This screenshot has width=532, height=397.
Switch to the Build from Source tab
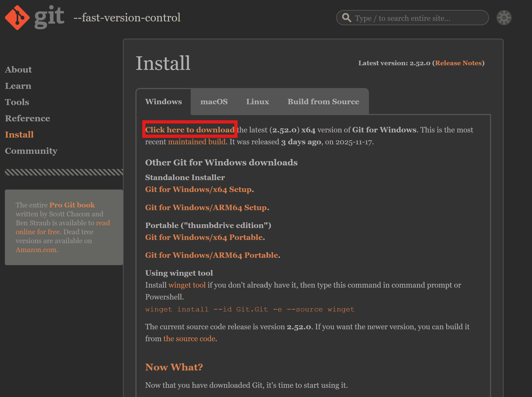[323, 102]
